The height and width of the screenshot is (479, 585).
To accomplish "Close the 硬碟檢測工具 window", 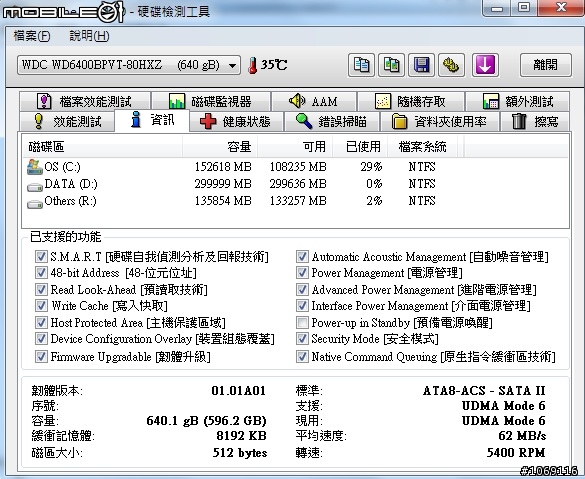I will pos(561,7).
